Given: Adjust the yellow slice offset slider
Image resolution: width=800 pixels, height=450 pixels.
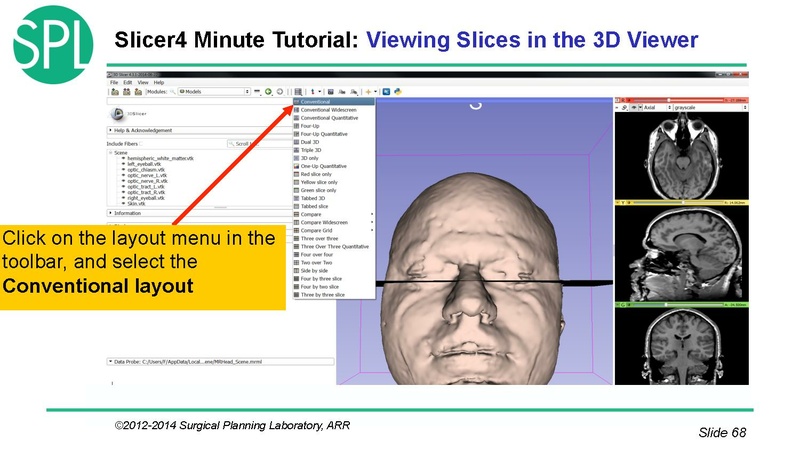Looking at the screenshot, I should (x=679, y=203).
